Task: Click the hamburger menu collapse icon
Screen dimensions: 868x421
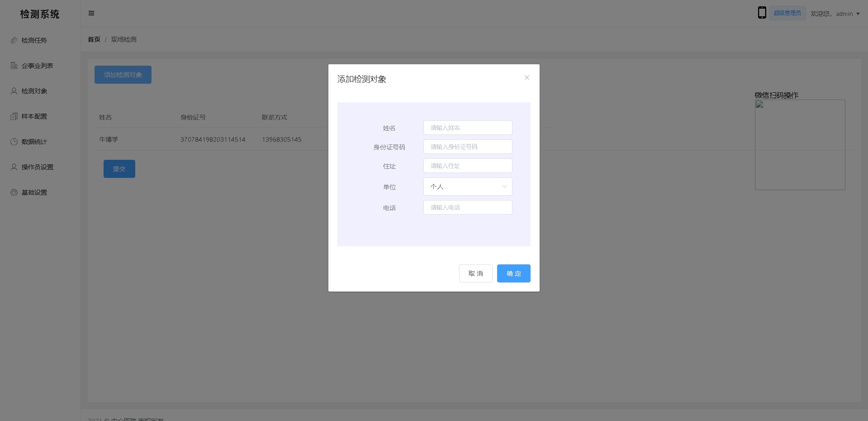Action: tap(91, 13)
